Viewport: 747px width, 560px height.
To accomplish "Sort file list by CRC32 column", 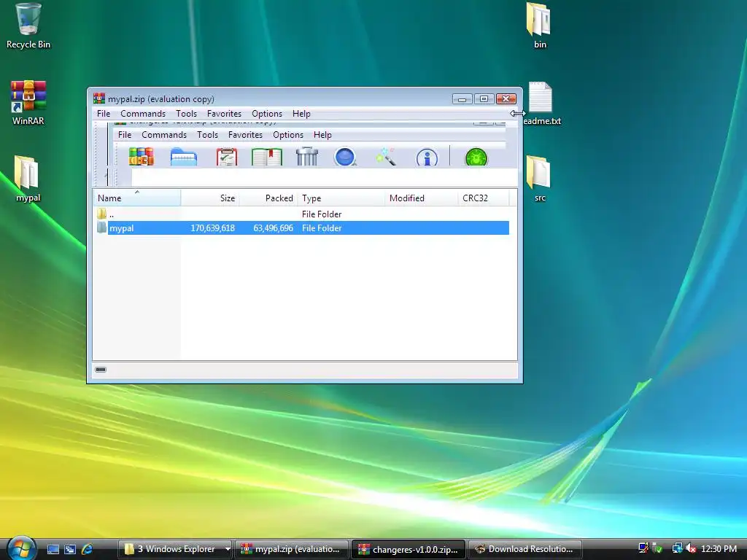I will coord(483,198).
